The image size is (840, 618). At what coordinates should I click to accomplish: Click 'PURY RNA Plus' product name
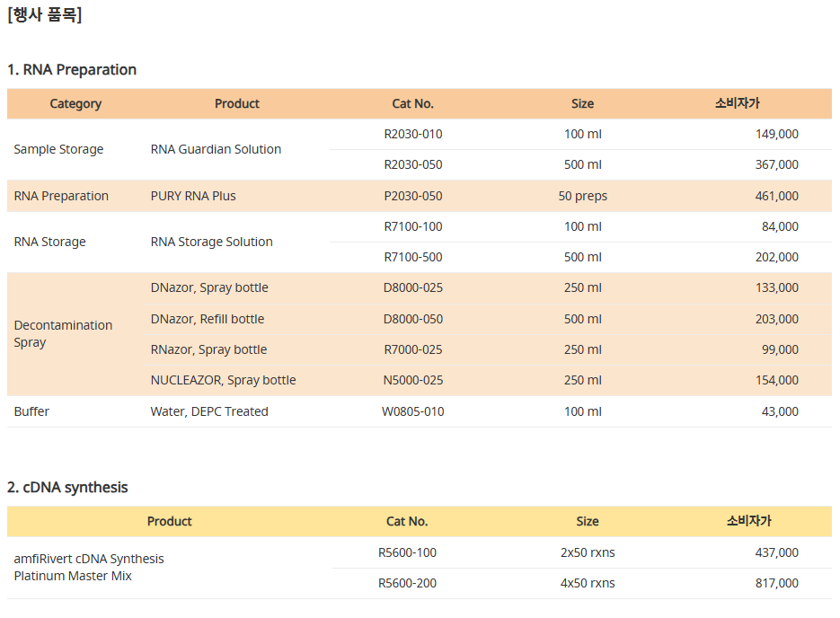point(193,196)
